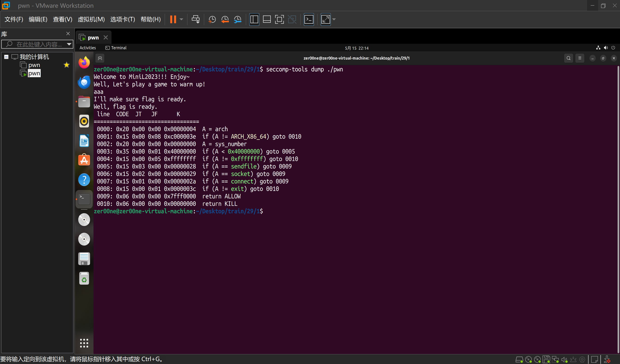Revert virtual machine to previous snapshot
620x364 pixels.
tap(225, 19)
